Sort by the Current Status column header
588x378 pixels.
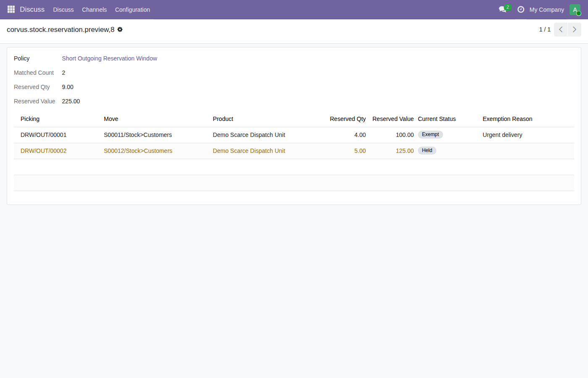(437, 119)
